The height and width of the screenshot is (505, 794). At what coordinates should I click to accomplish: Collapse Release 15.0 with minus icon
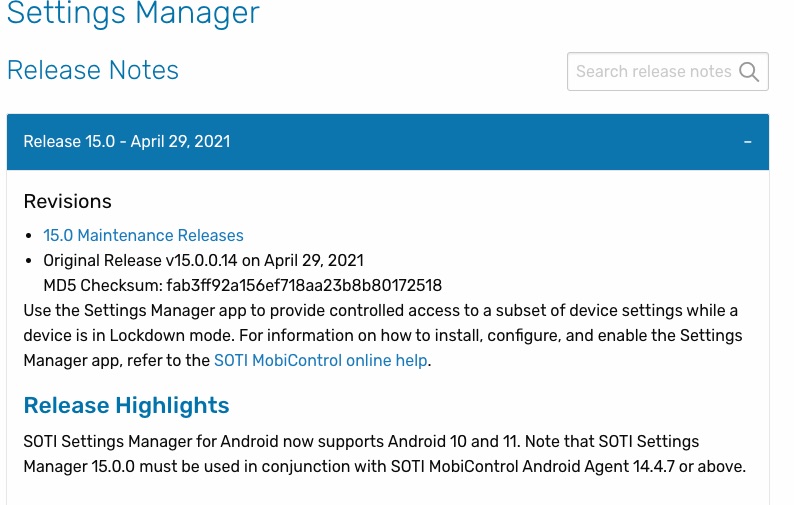coord(747,142)
